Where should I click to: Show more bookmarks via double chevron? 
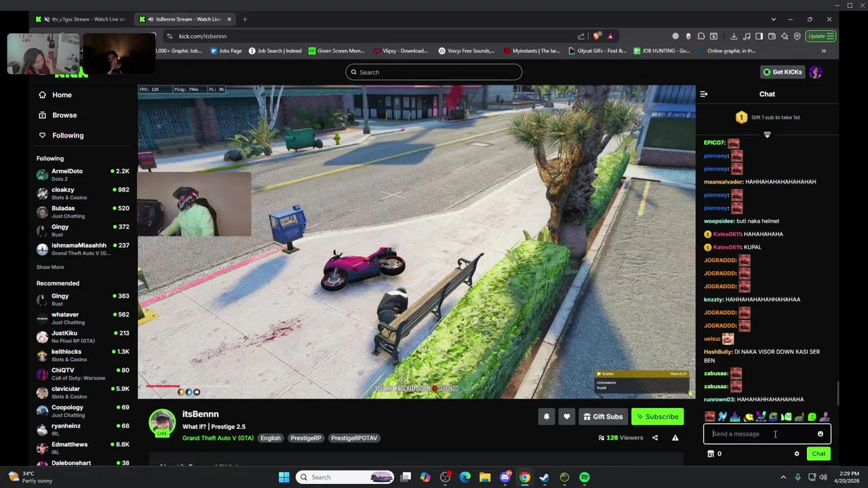824,51
